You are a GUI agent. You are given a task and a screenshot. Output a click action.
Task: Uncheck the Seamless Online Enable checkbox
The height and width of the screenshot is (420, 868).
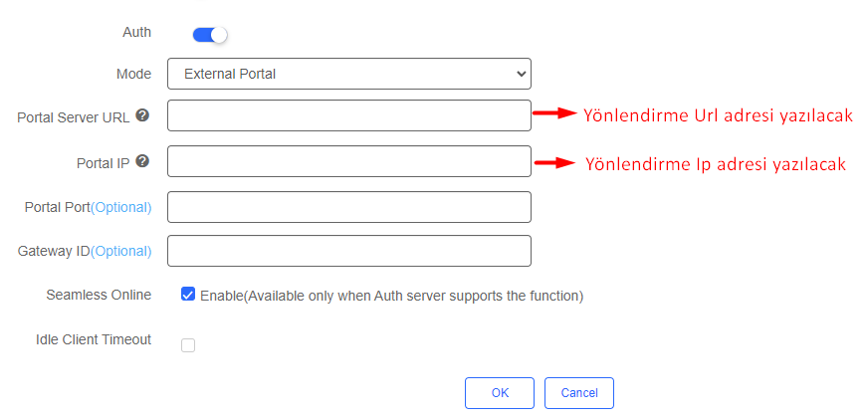pos(188,295)
